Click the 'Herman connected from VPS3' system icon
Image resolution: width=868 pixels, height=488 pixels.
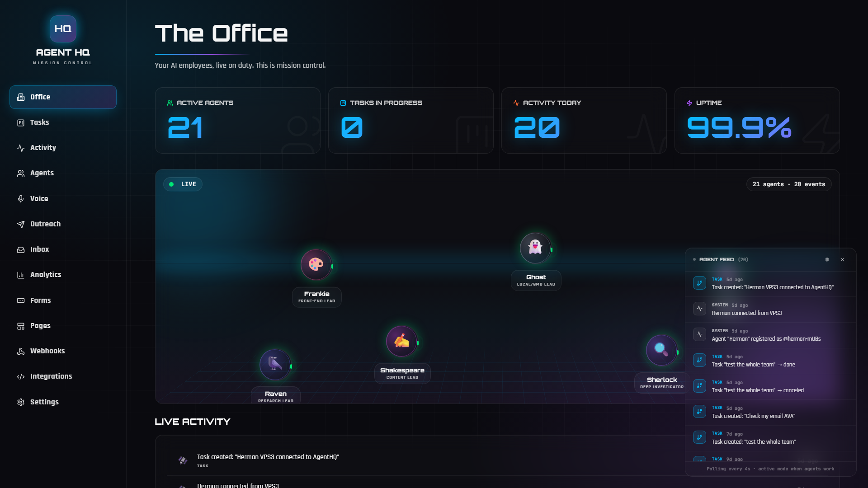699,309
